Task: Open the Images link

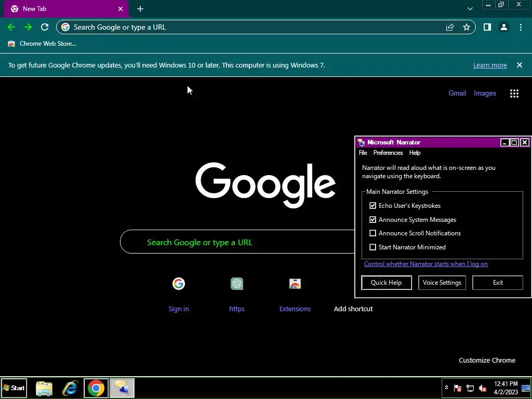Action: pos(485,94)
